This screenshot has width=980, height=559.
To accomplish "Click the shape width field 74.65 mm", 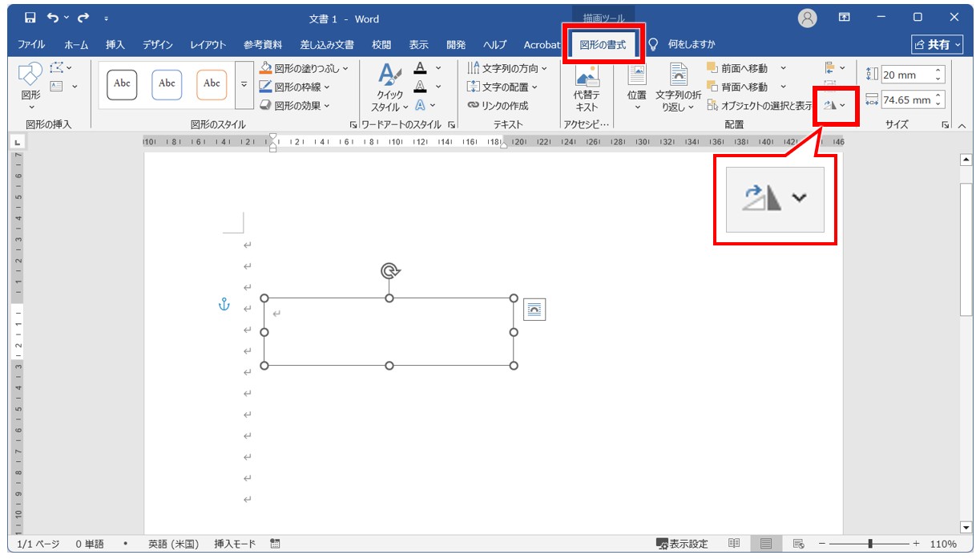I will click(x=907, y=100).
